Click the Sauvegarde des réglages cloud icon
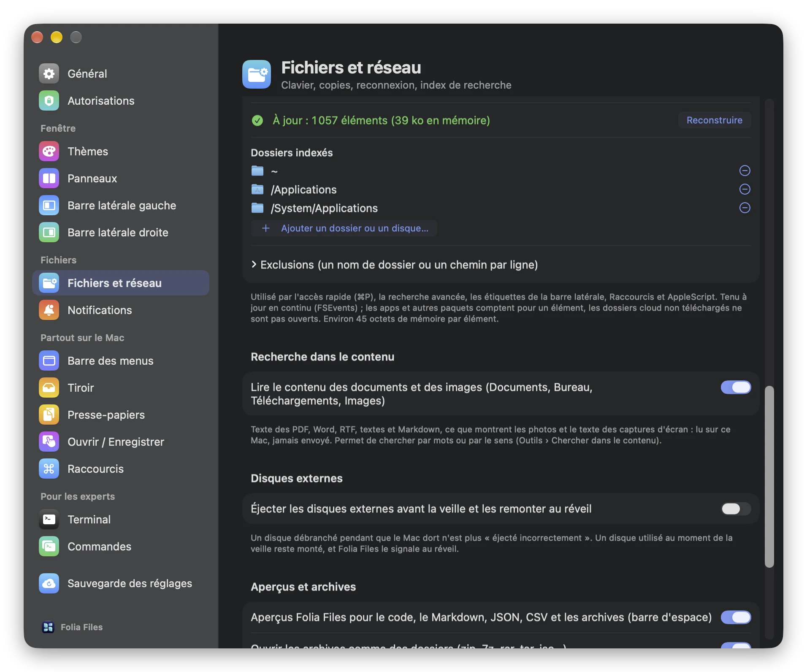This screenshot has width=807, height=672. click(49, 583)
